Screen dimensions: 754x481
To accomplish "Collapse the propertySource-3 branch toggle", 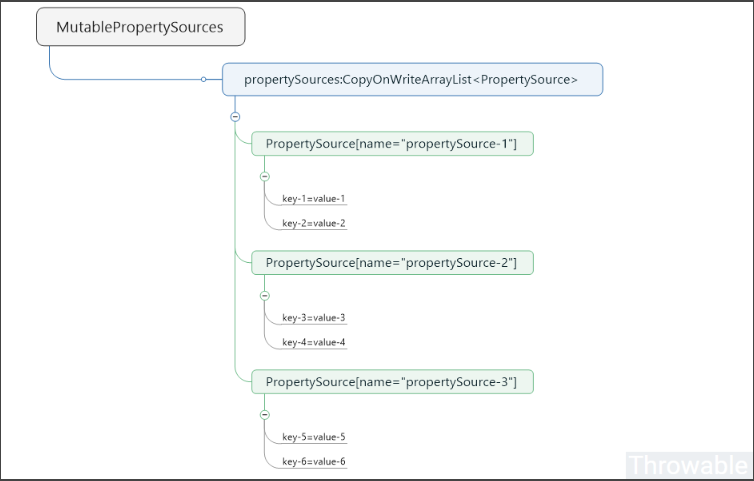I will (264, 414).
